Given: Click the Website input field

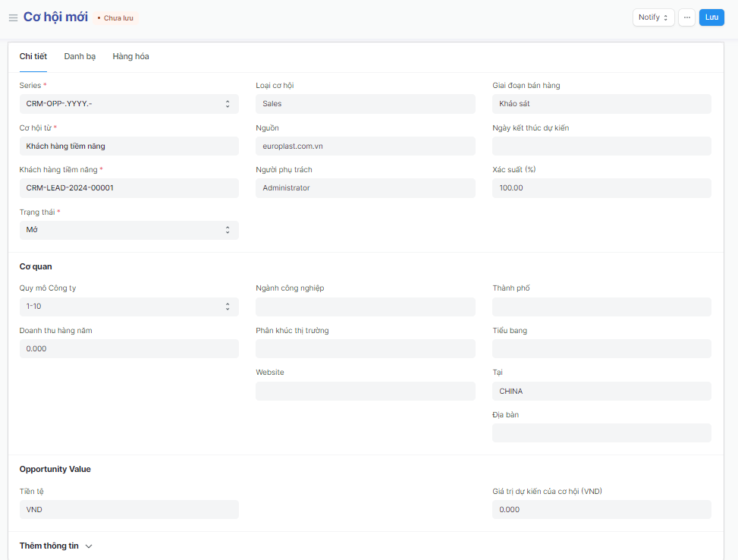Looking at the screenshot, I should 365,391.
